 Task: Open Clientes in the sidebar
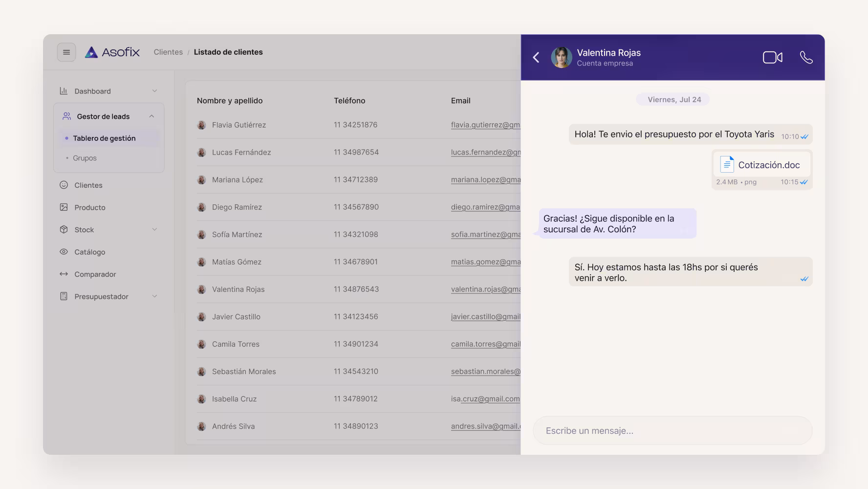[88, 185]
